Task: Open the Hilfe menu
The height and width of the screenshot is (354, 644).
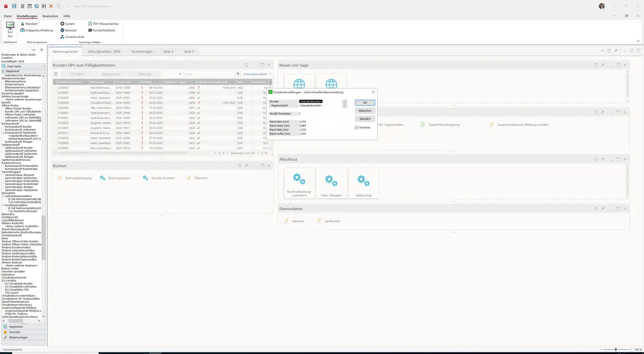Action: coord(67,16)
